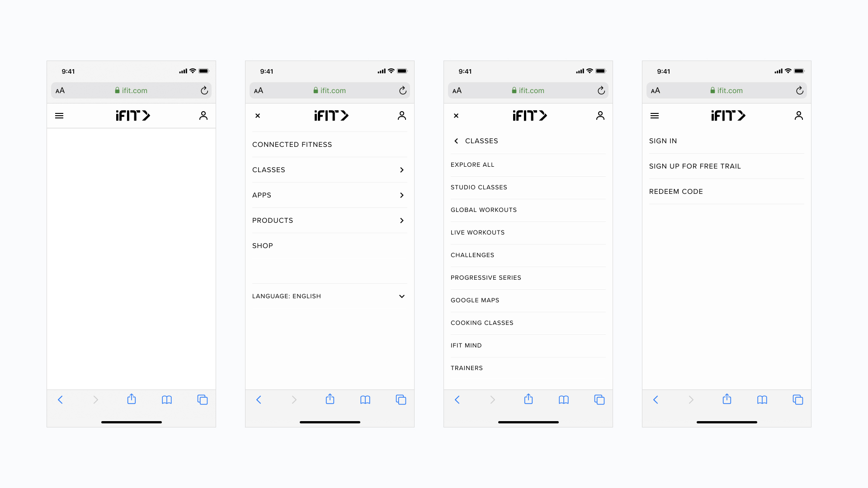The height and width of the screenshot is (488, 868).
Task: Click the user profile icon on screen 4
Action: click(x=799, y=116)
